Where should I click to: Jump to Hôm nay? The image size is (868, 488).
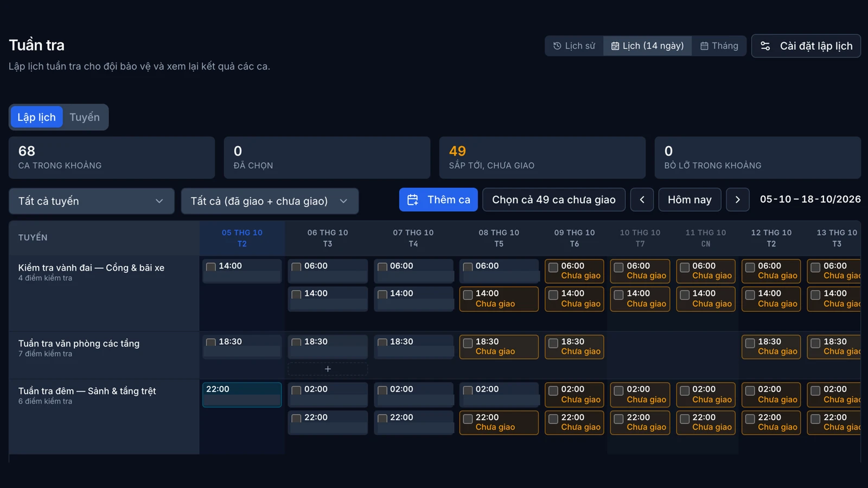pyautogui.click(x=690, y=200)
